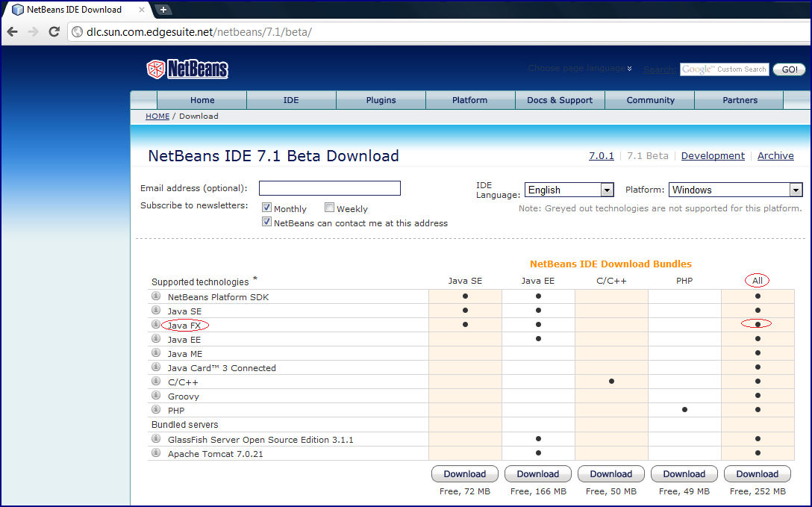
Task: Go to the 7.0.1 version link
Action: (602, 156)
